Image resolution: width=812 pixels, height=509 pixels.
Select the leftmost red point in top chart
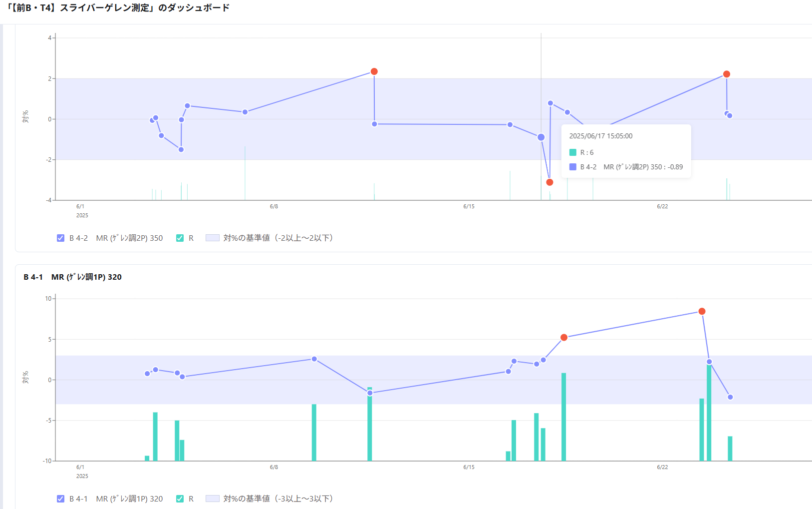tap(374, 72)
